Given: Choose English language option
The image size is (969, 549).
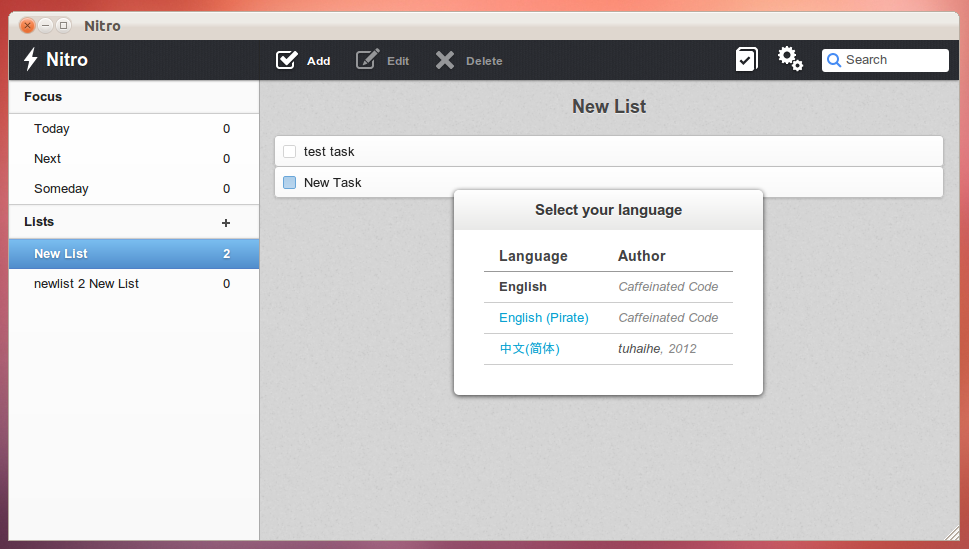Looking at the screenshot, I should (523, 287).
